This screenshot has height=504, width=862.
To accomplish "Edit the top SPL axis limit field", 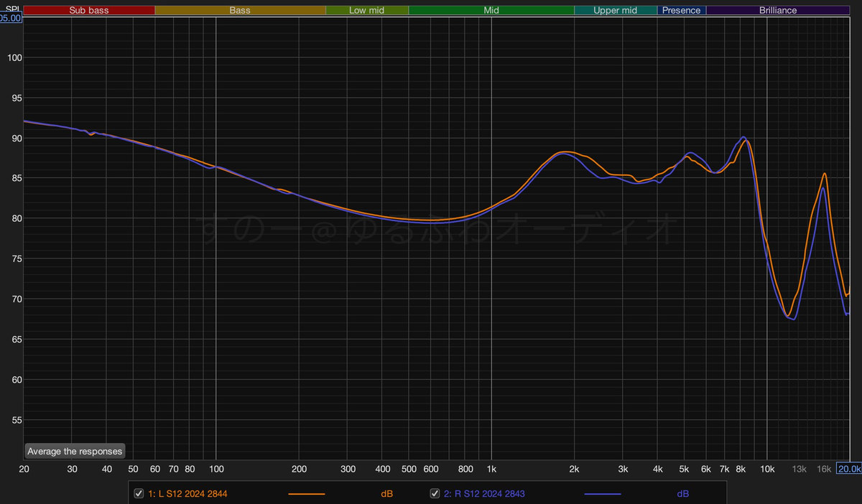I will [11, 19].
